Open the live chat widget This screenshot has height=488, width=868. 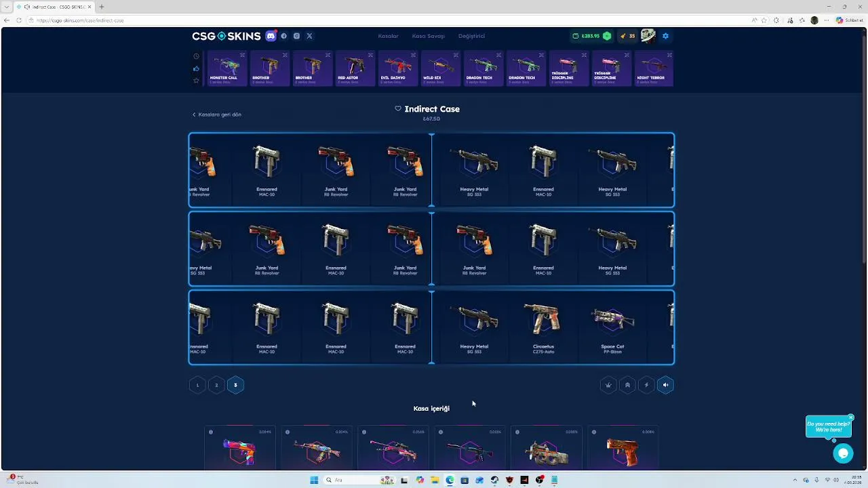[x=843, y=453]
